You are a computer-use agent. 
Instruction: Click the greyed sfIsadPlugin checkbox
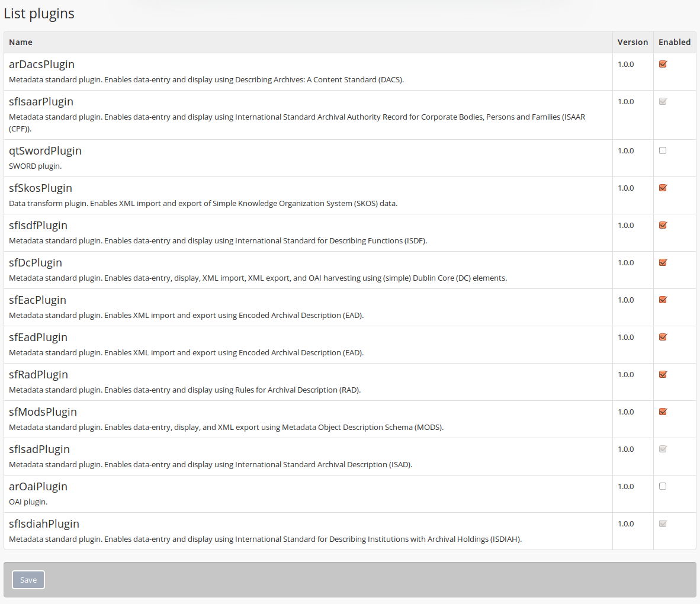coord(663,449)
